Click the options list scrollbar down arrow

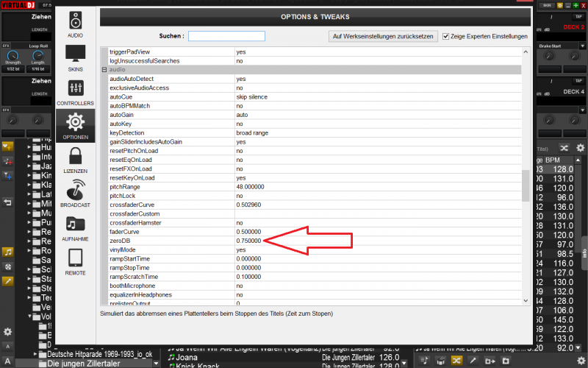click(x=526, y=300)
